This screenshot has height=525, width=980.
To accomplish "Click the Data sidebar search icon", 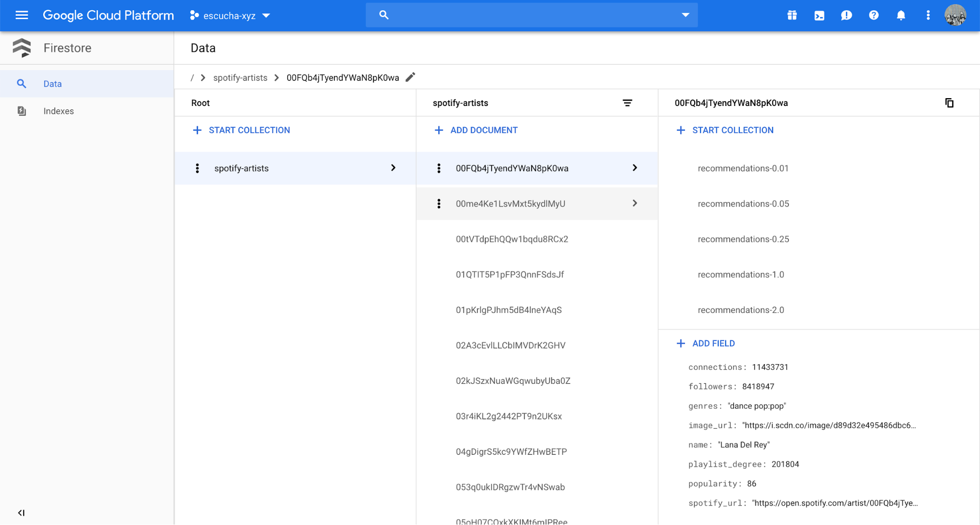I will pyautogui.click(x=22, y=84).
